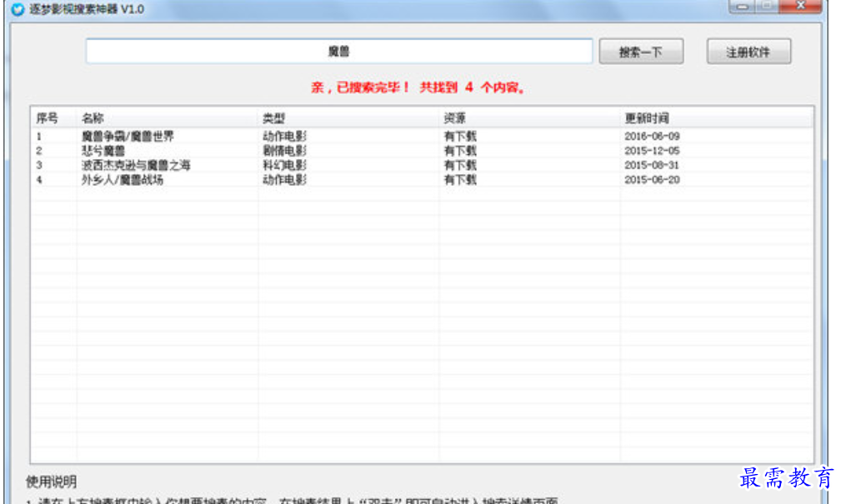Screen dimensions: 841x504
Task: Click the 2016-06-09 update date cell
Action: click(x=652, y=136)
